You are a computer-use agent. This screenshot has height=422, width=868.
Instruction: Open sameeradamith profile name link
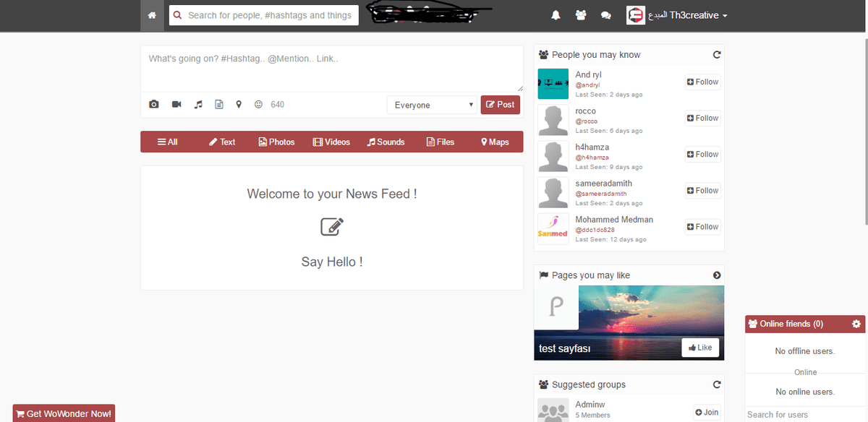pos(605,184)
